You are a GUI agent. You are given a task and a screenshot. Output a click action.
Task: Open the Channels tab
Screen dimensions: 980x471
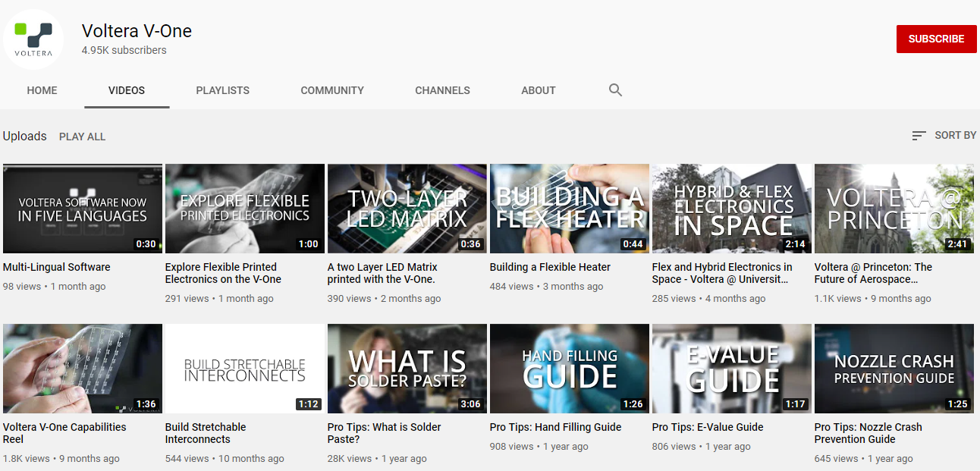coord(442,90)
